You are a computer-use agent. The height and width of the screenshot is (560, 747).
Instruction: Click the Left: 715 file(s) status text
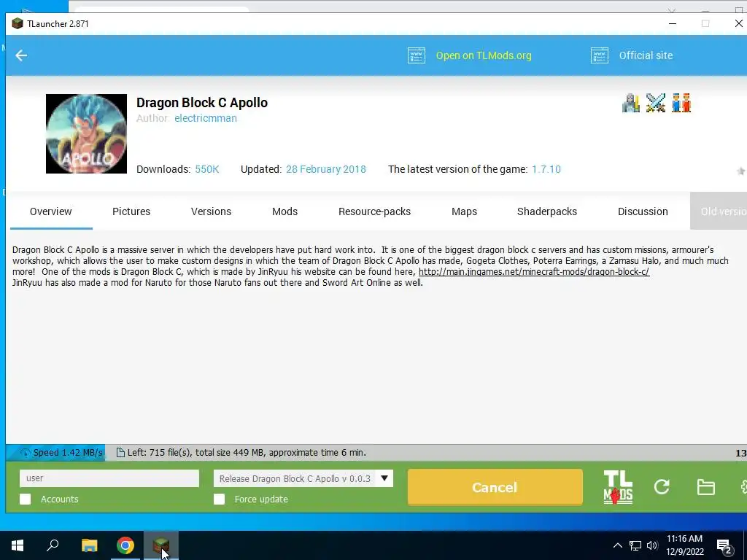[x=247, y=453]
